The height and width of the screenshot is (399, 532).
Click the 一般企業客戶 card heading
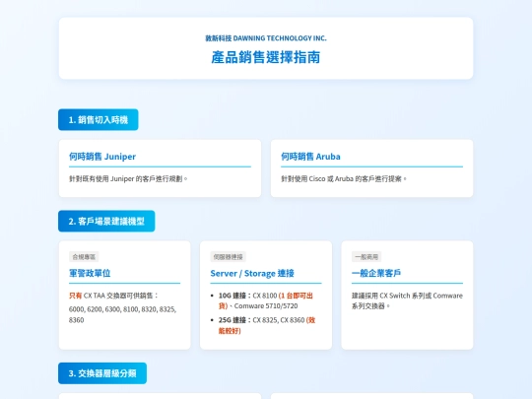coord(376,273)
